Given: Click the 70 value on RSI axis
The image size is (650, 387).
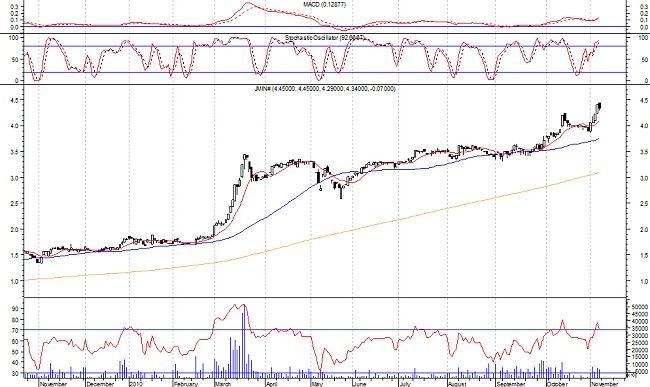Looking at the screenshot, I should coord(15,331).
